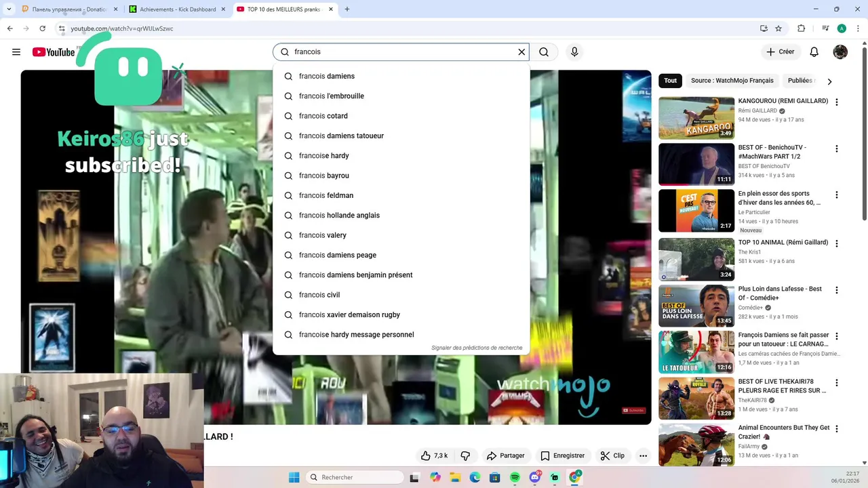Open options for BEST OF LIVE THEKAIRI78
This screenshot has width=868, height=488.
(x=836, y=383)
